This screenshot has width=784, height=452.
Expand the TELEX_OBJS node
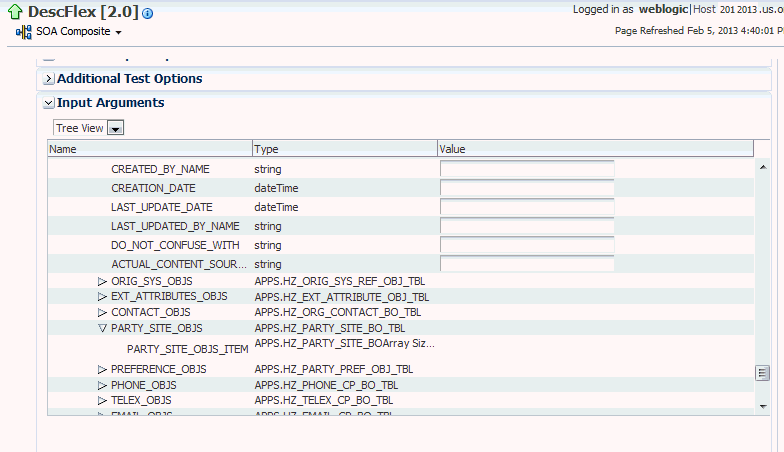pyautogui.click(x=102, y=400)
